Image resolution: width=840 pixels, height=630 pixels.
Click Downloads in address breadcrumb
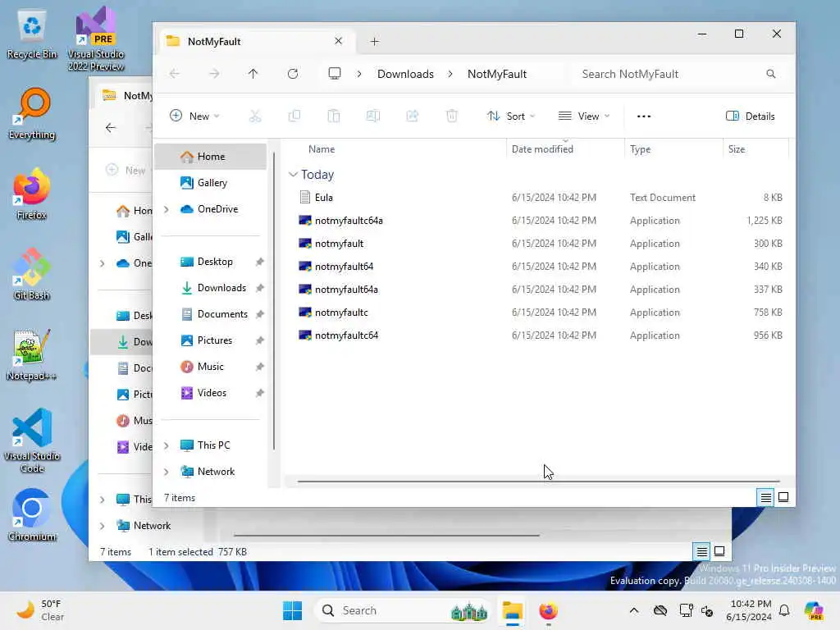pos(405,74)
